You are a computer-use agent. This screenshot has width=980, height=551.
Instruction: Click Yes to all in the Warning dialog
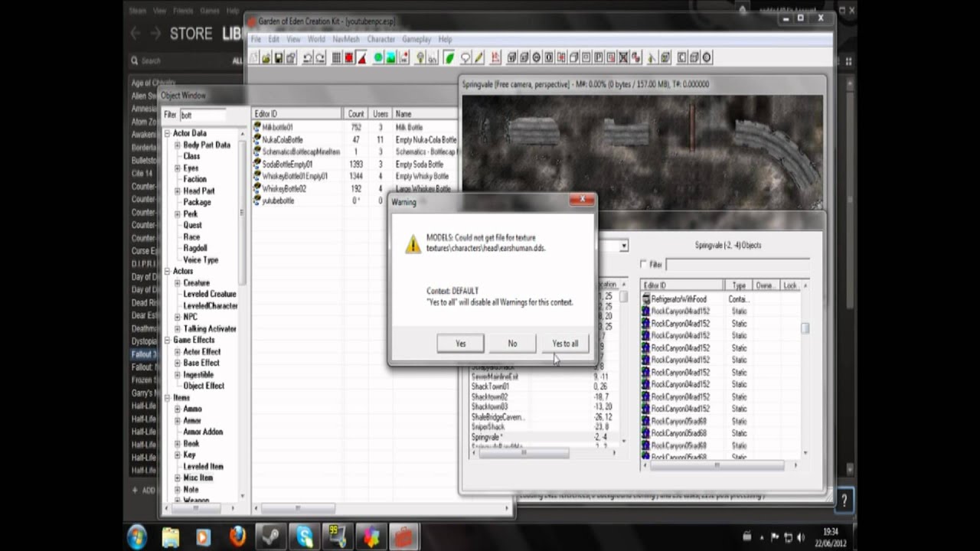(x=565, y=344)
